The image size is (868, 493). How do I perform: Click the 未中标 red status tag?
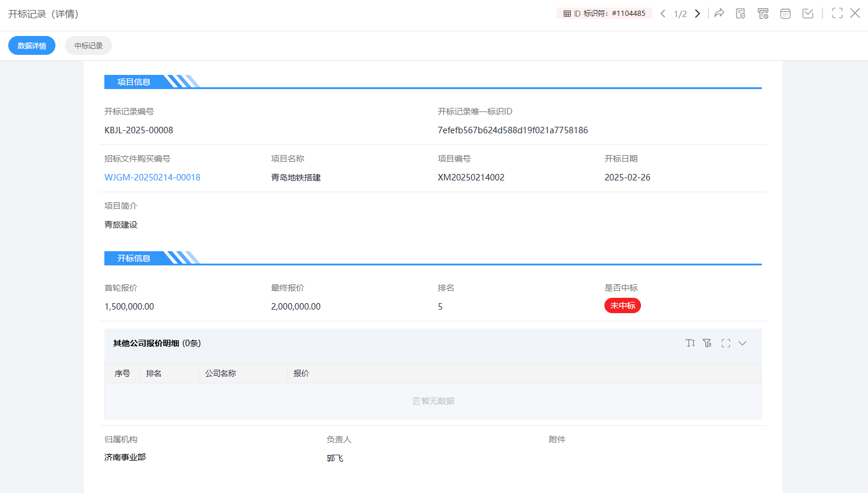tap(622, 305)
